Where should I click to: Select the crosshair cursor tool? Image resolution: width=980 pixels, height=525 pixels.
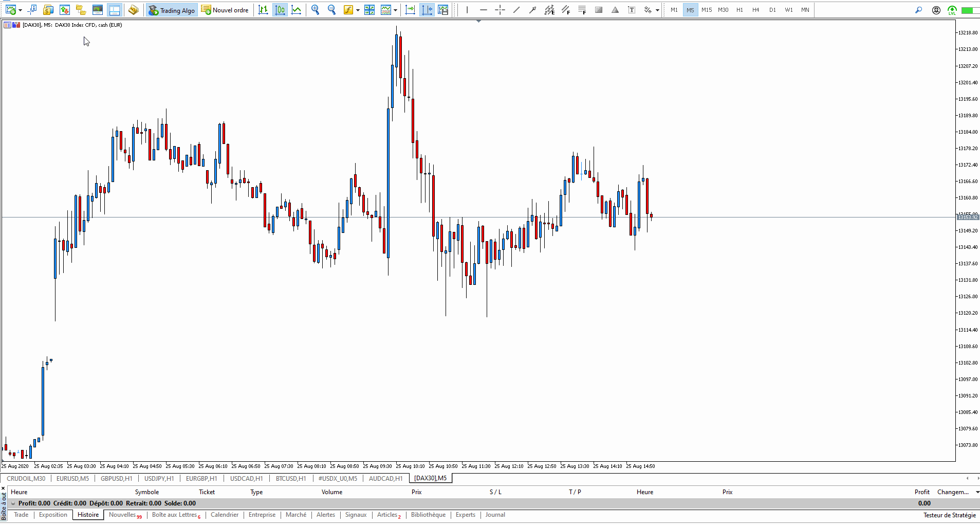tap(500, 10)
